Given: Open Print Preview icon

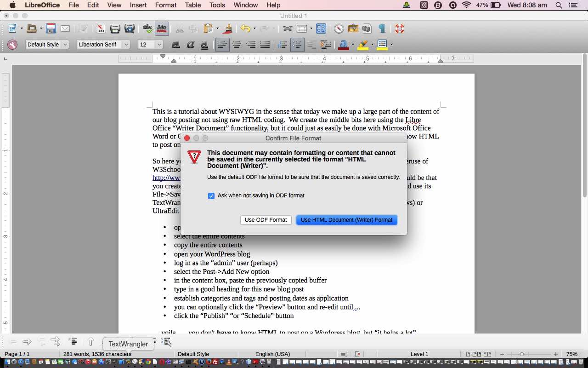Looking at the screenshot, I should point(130,29).
